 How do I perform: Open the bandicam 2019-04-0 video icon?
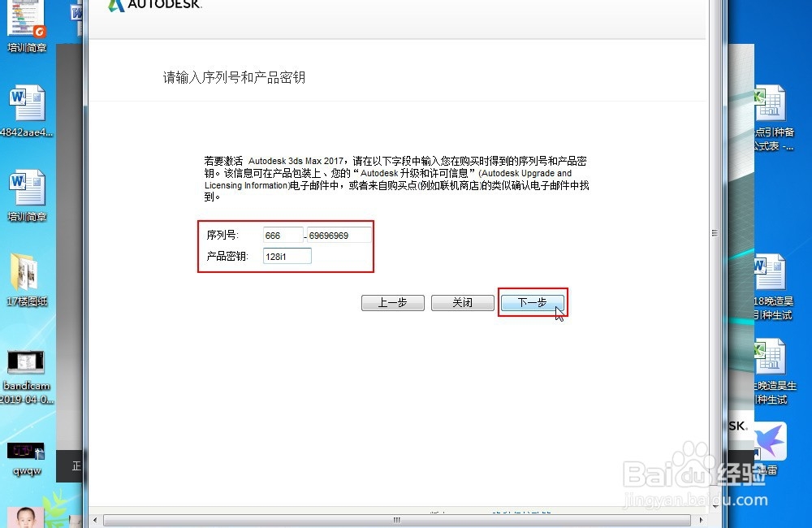click(x=27, y=377)
